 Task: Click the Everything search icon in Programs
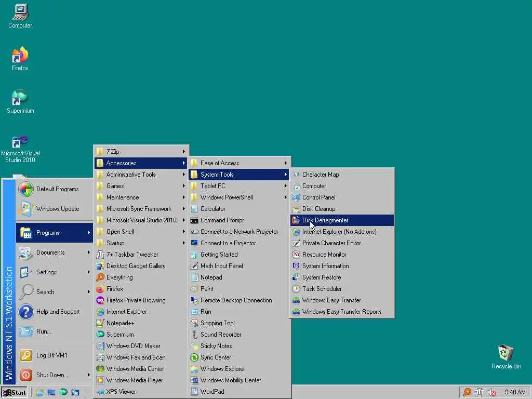click(x=100, y=277)
